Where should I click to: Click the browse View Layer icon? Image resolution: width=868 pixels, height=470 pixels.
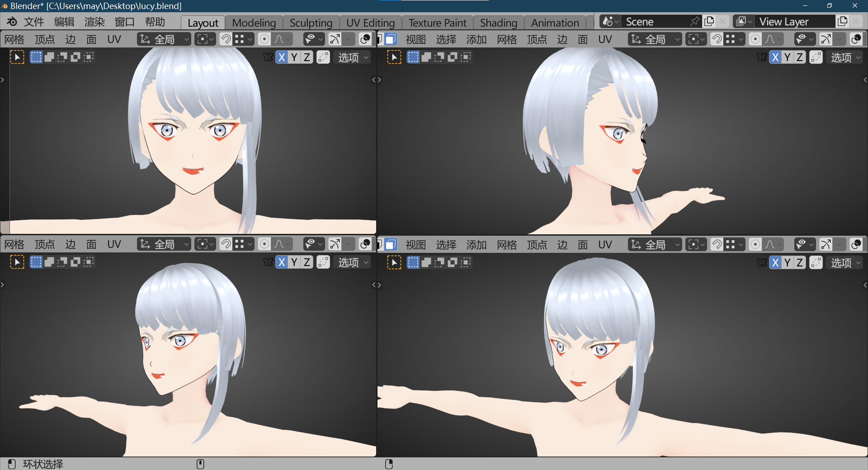click(743, 21)
